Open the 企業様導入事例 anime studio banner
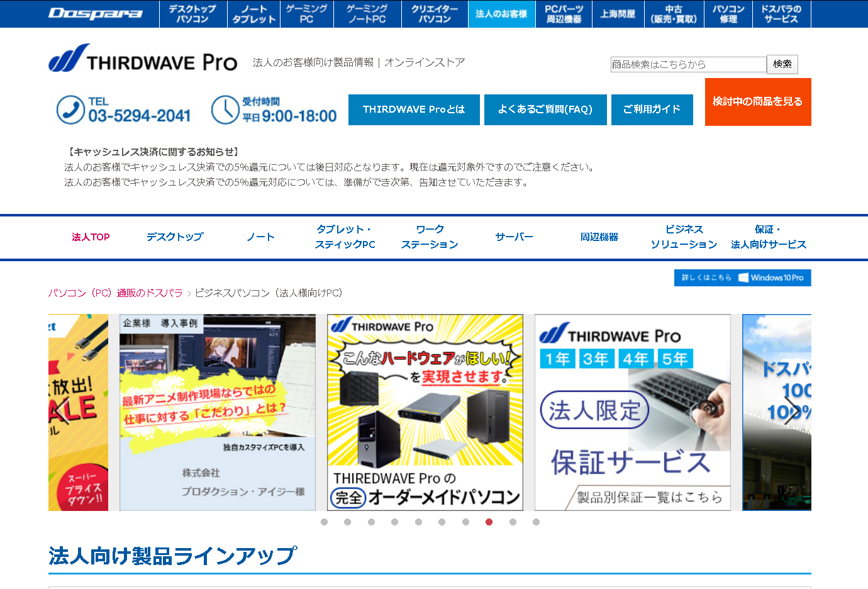868x589 pixels. [218, 413]
